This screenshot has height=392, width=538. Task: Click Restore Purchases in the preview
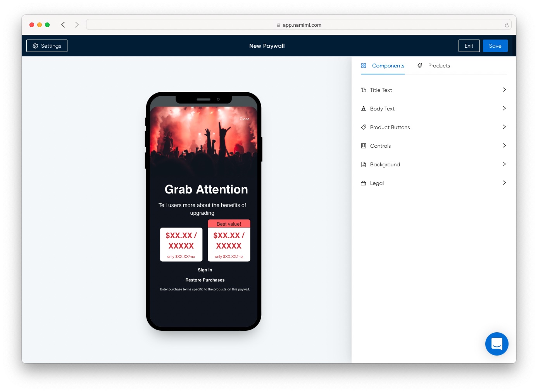click(x=205, y=280)
